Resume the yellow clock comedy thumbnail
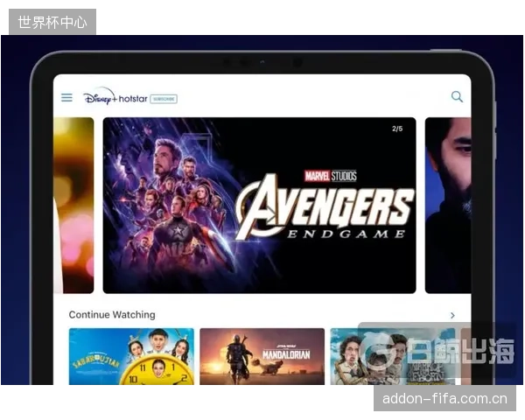This screenshot has width=525, height=420. coord(131,356)
